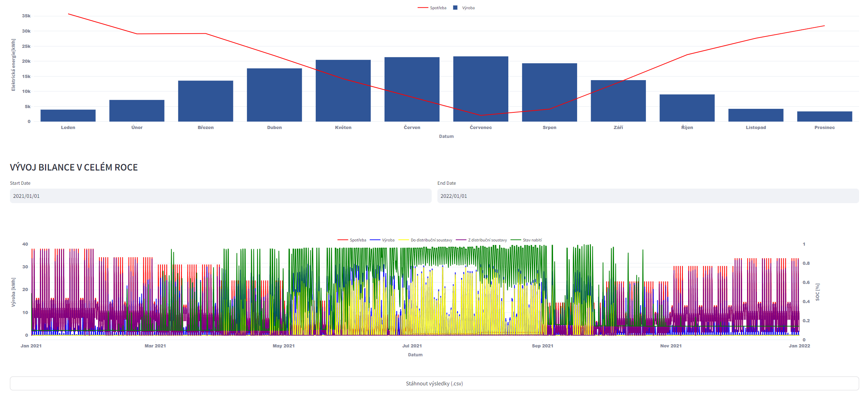This screenshot has height=396, width=868.
Task: Click the Červenec production bar
Action: (481, 89)
